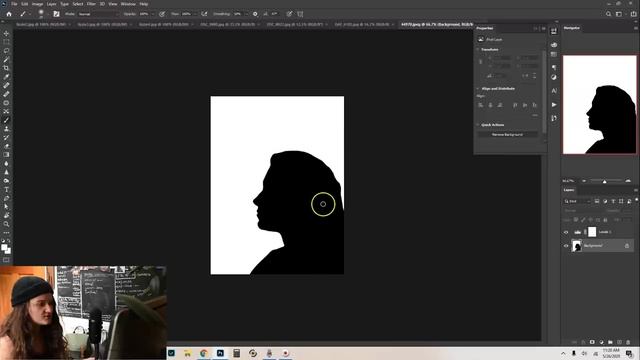Click the Search icon at top right
Viewport: 640px width, 360px height.
coord(608,14)
